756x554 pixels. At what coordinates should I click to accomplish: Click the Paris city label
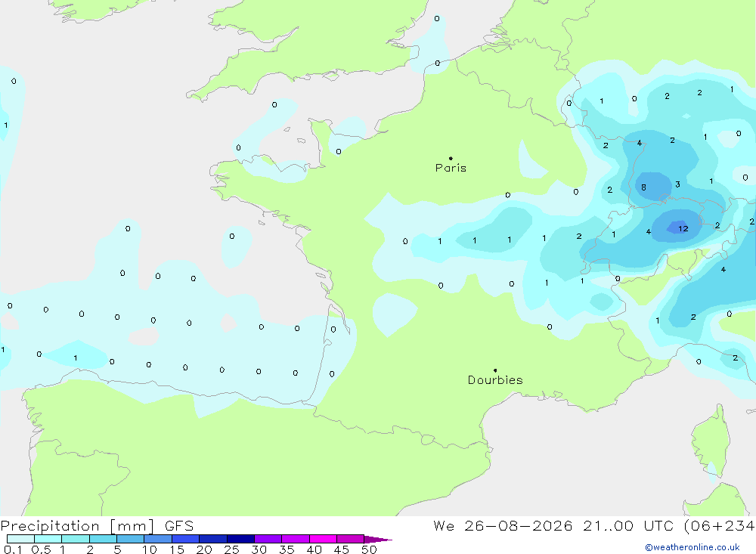[x=451, y=168]
